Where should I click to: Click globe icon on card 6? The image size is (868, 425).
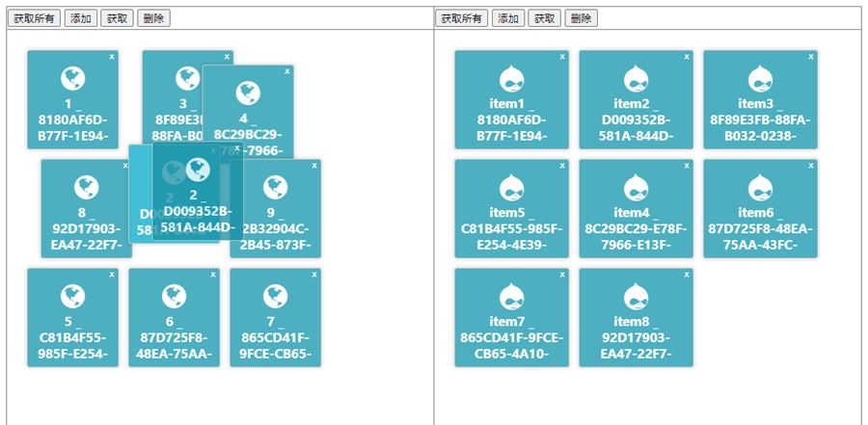175,297
